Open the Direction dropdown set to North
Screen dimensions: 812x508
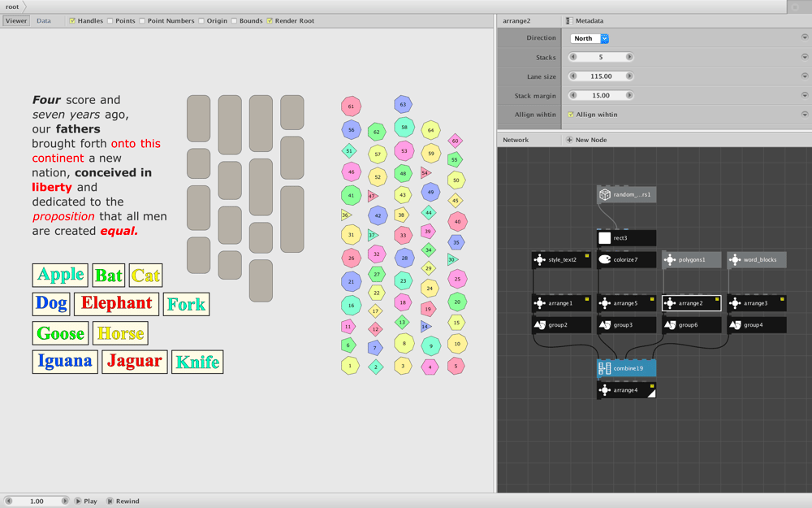(590, 38)
